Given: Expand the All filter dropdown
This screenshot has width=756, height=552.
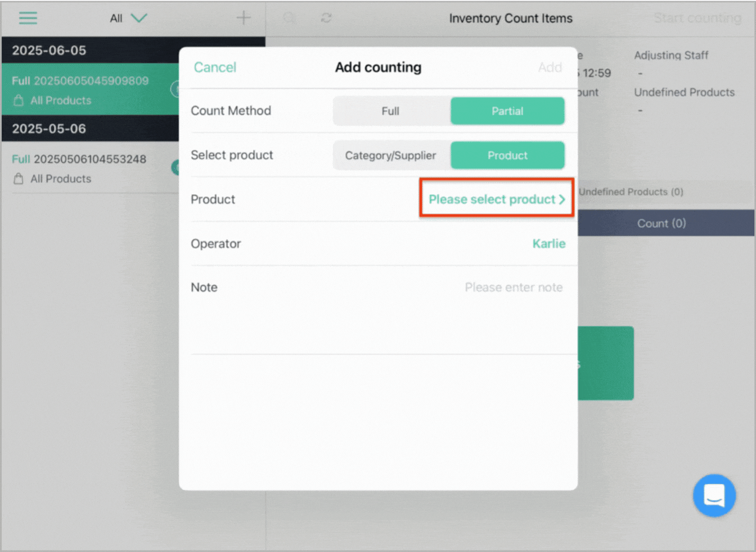Looking at the screenshot, I should pyautogui.click(x=128, y=18).
